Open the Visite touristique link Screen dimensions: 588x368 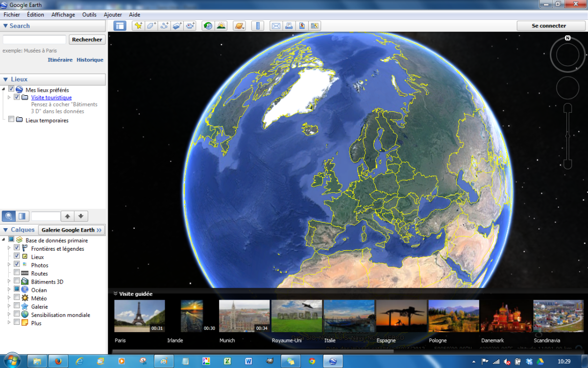click(51, 98)
